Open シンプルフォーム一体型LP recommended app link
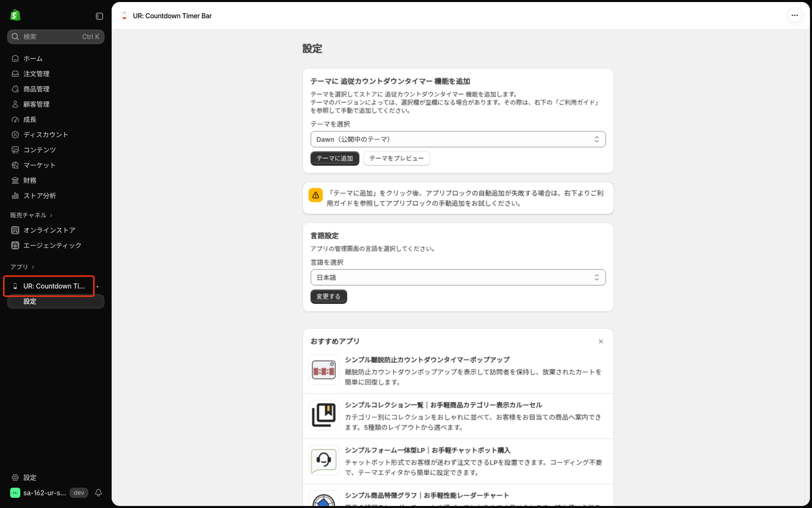 (428, 450)
